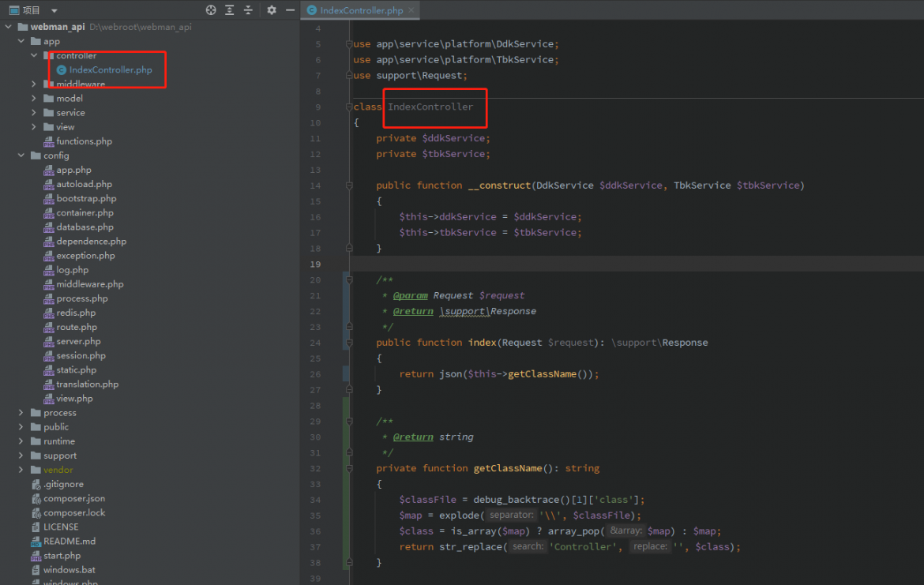
Task: Open route.php config file
Action: tap(77, 327)
